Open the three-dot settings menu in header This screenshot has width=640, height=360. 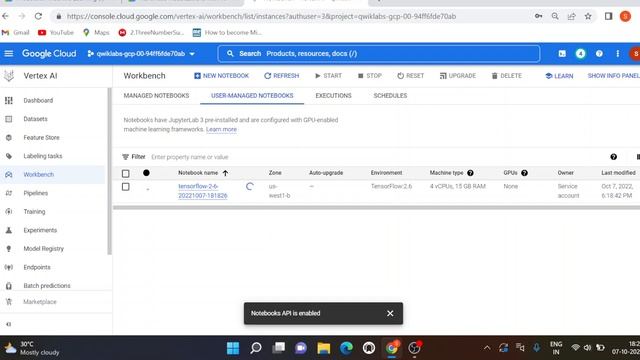(x=618, y=53)
